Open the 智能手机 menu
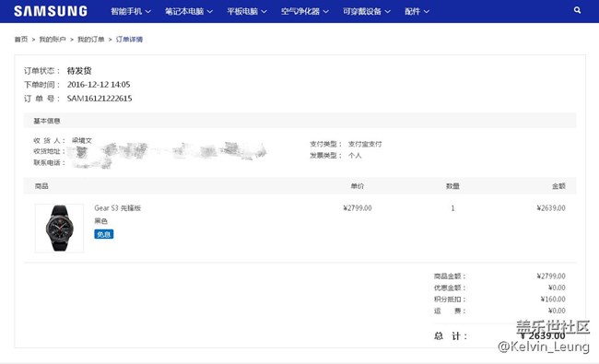The width and height of the screenshot is (599, 364). (131, 11)
